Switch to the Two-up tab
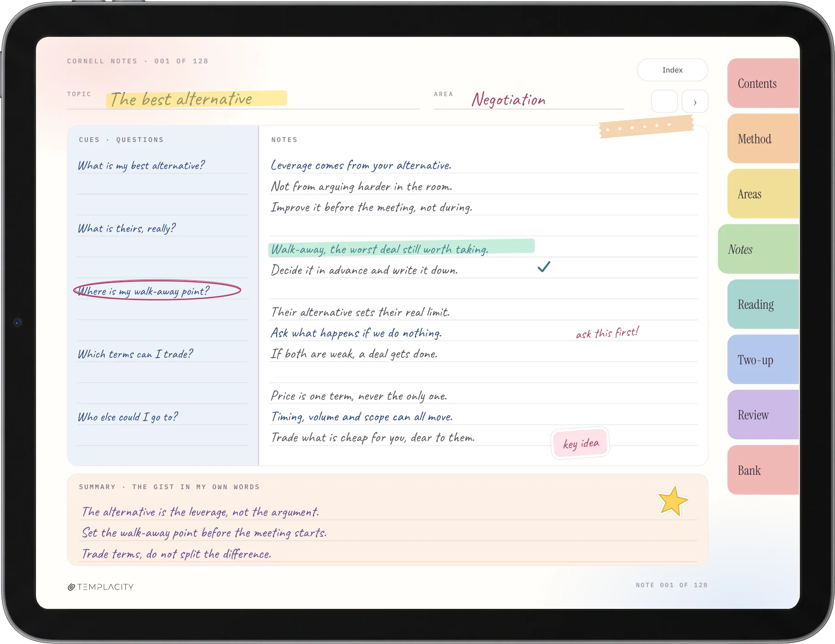Image resolution: width=835 pixels, height=644 pixels. tap(763, 360)
